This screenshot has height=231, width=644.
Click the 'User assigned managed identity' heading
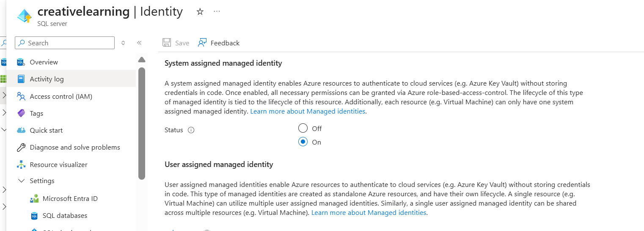[x=219, y=164]
